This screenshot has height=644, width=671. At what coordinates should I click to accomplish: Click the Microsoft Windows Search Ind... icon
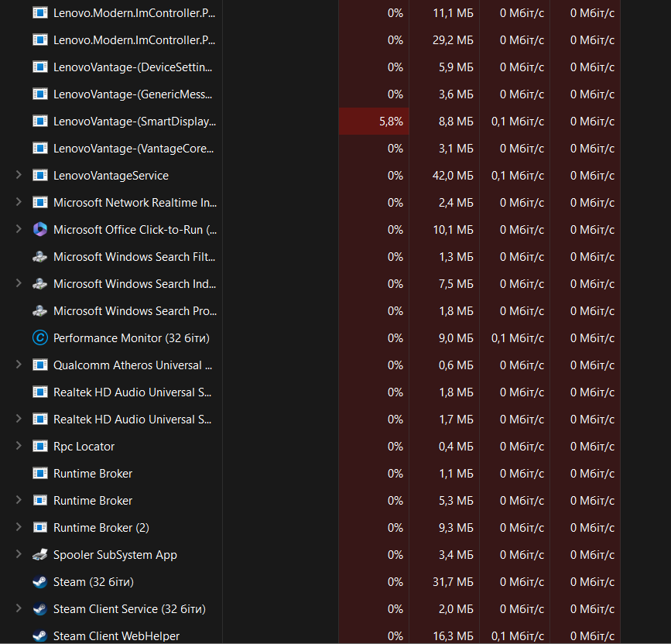click(39, 284)
